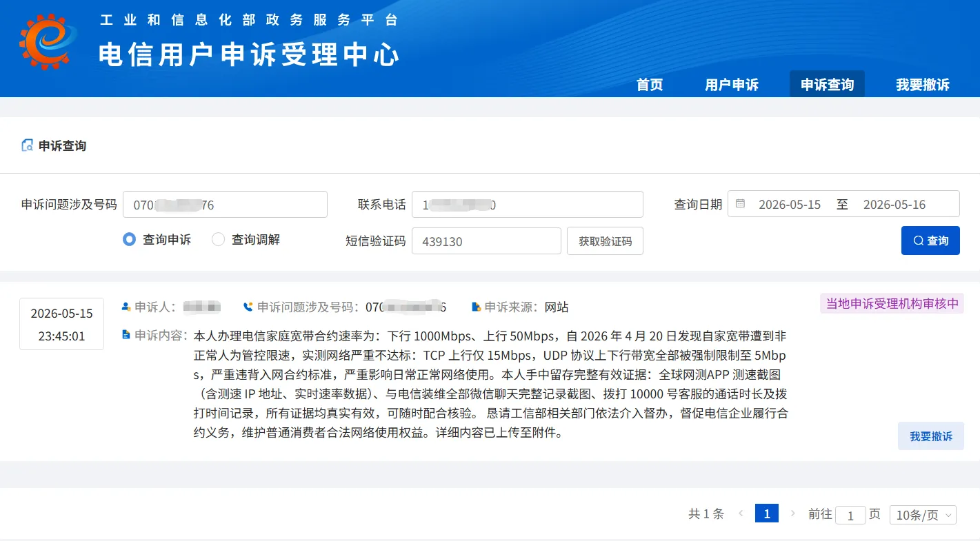Click the 电信用户申诉受理中心 title

click(249, 54)
